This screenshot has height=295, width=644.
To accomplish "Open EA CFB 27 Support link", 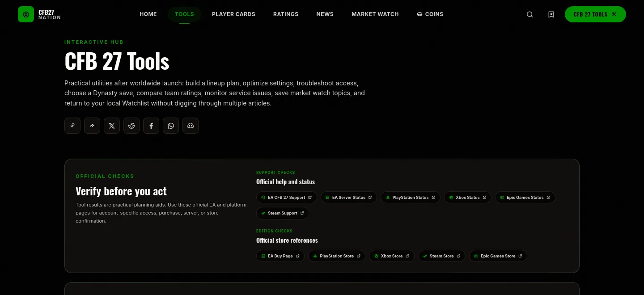I will tap(287, 198).
